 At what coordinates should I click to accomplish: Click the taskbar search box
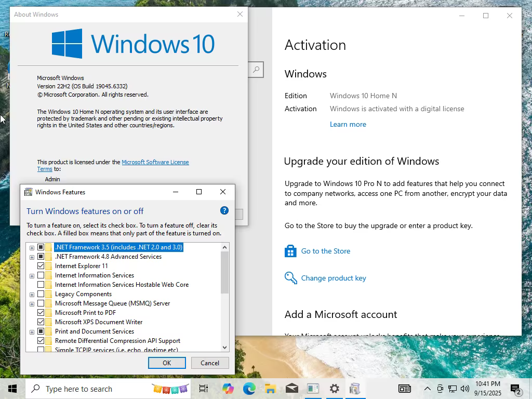pos(108,389)
